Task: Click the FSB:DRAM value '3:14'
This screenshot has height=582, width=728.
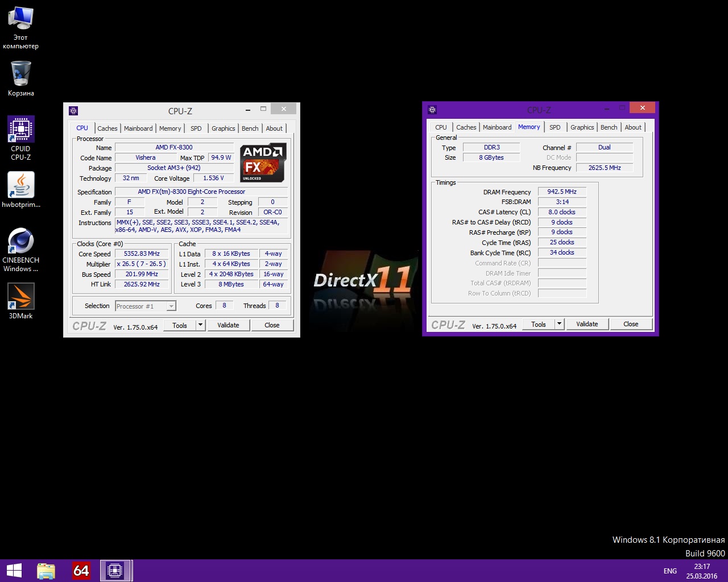Action: 562,202
